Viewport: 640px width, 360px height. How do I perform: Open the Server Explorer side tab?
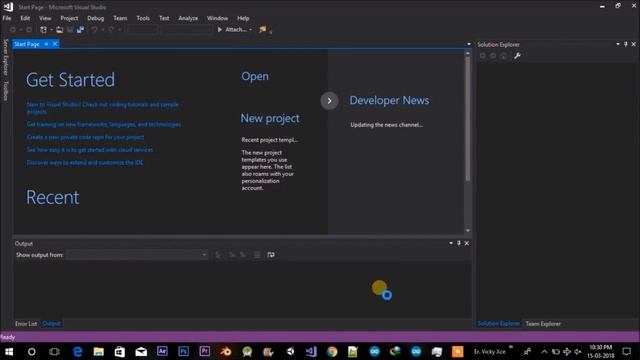pos(6,57)
